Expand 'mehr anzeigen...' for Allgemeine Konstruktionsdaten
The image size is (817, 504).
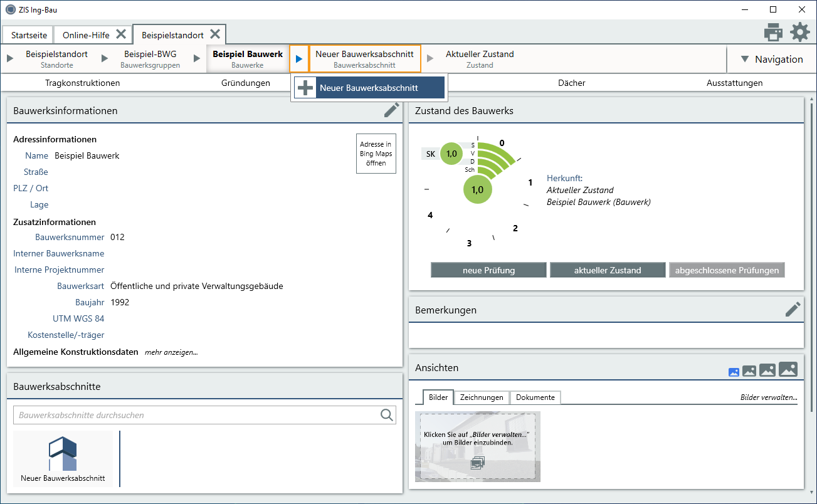coord(171,352)
